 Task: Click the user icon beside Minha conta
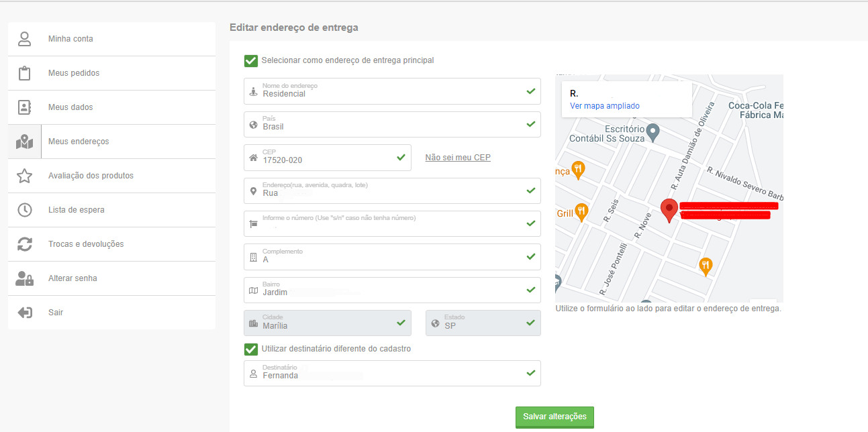tap(25, 39)
